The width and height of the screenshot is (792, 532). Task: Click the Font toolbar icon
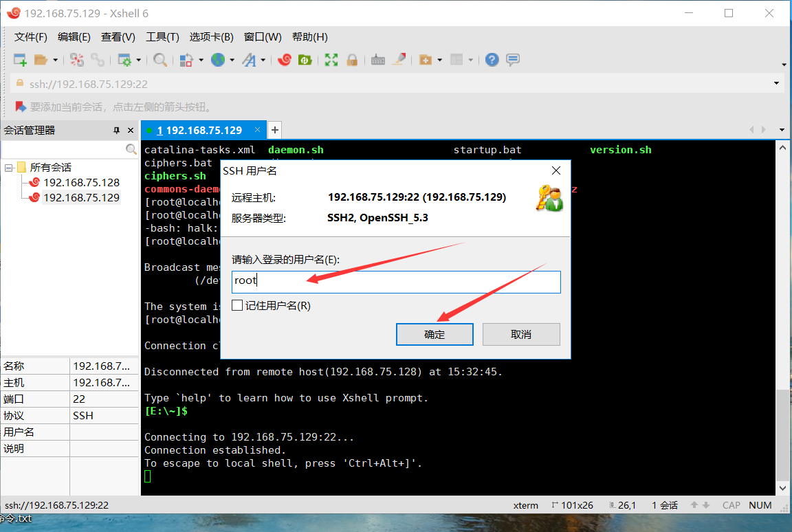pos(249,60)
